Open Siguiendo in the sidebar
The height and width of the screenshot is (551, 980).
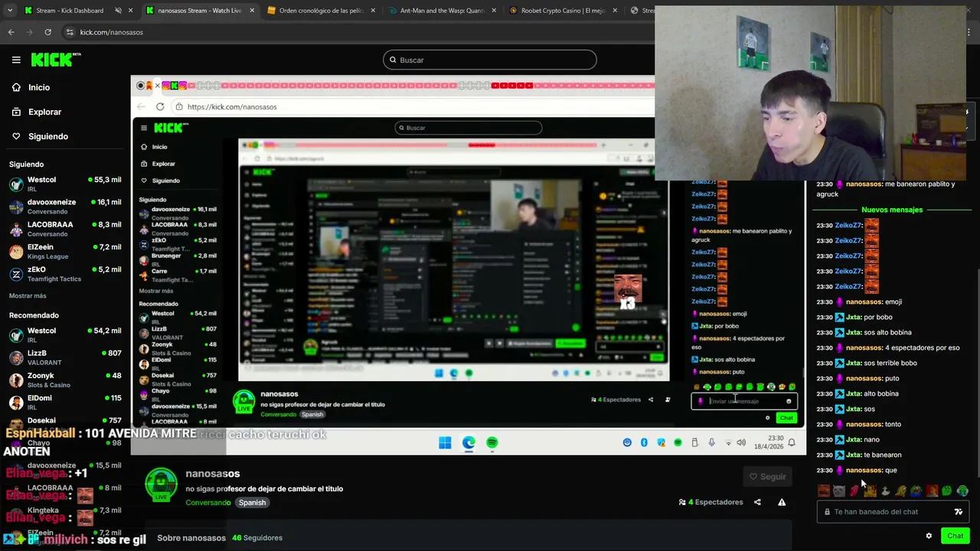[48, 136]
